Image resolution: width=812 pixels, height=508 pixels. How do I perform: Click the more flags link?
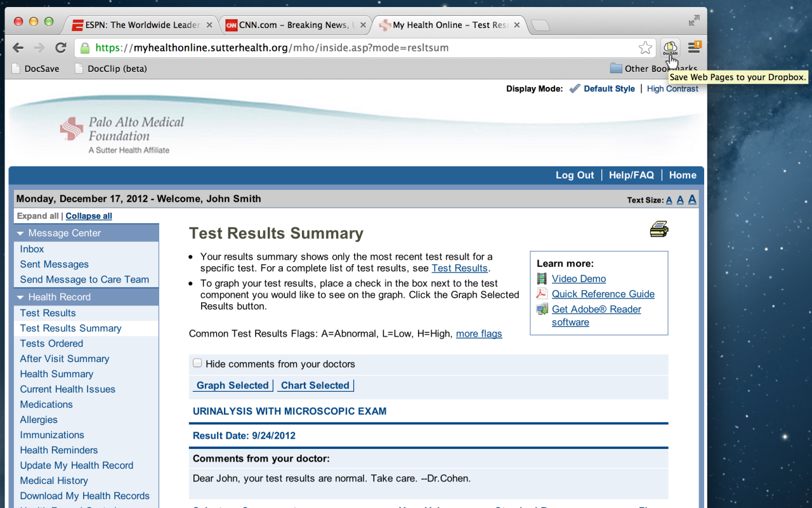coord(479,334)
